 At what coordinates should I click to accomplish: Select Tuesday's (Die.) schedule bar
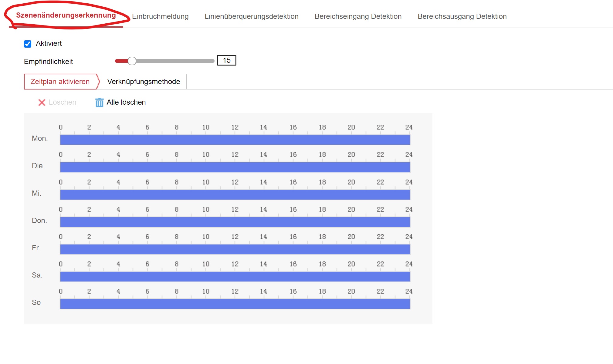[235, 167]
